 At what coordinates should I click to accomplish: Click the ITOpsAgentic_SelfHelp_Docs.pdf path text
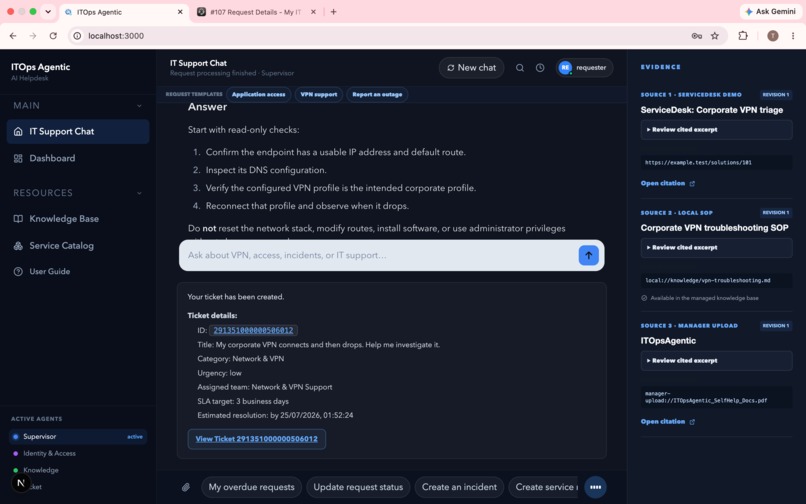pyautogui.click(x=706, y=397)
